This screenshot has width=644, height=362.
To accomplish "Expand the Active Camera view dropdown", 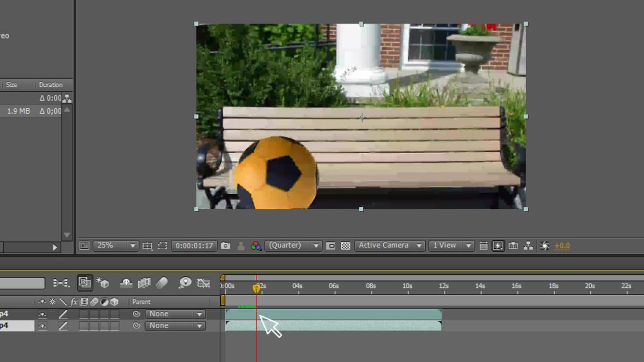I will point(390,246).
